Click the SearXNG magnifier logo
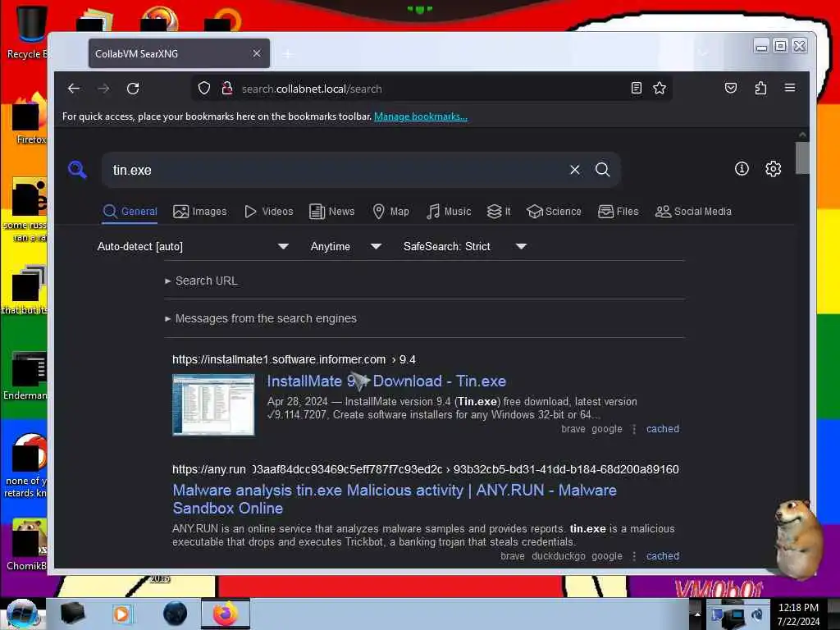Image resolution: width=840 pixels, height=630 pixels. point(78,170)
